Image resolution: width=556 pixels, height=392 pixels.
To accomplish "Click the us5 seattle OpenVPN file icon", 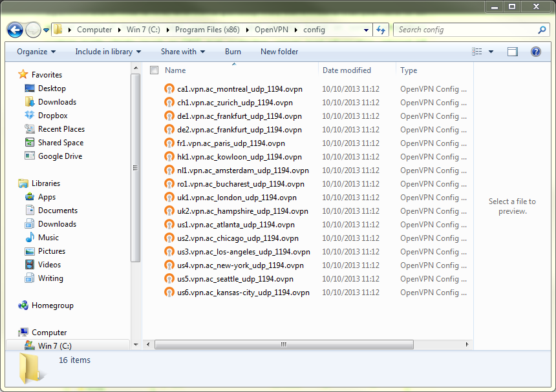I will click(169, 279).
